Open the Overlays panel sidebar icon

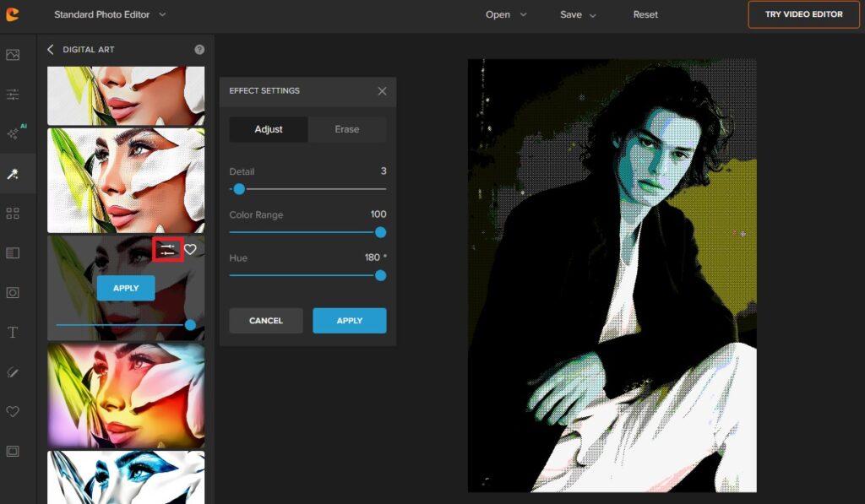[x=13, y=253]
